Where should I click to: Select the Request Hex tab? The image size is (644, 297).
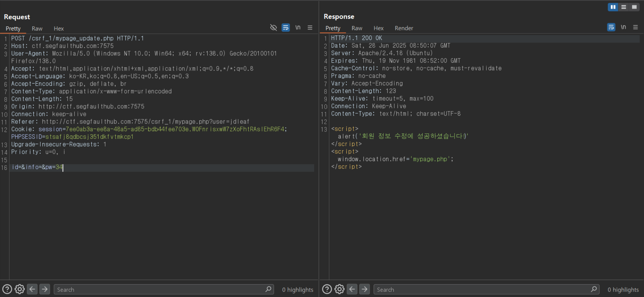click(59, 28)
